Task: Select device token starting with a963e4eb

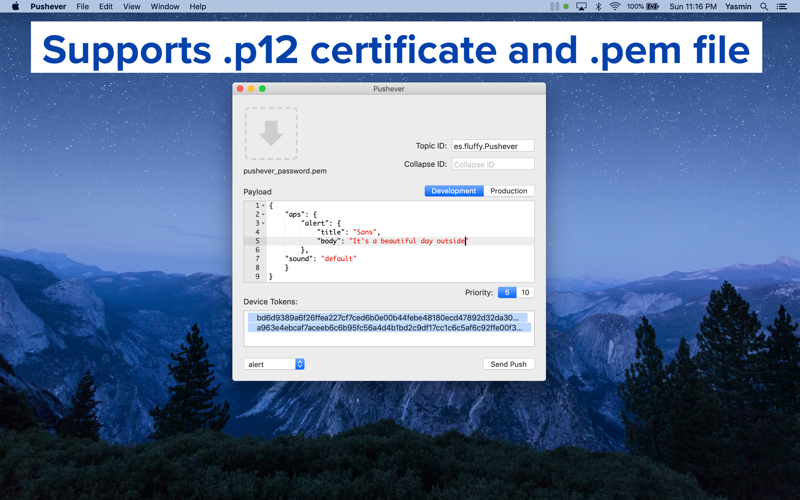Action: coord(389,328)
